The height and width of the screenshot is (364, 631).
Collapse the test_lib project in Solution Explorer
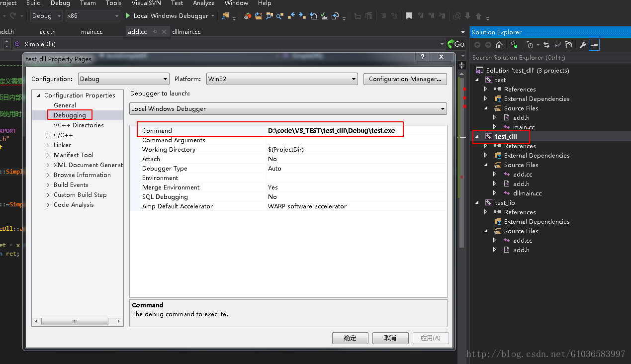tap(477, 203)
